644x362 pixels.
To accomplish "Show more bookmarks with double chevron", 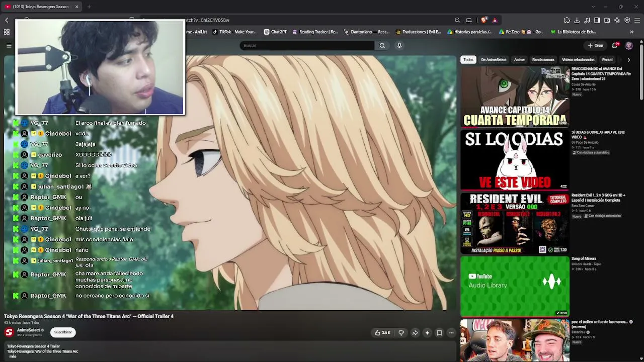I will click(632, 32).
